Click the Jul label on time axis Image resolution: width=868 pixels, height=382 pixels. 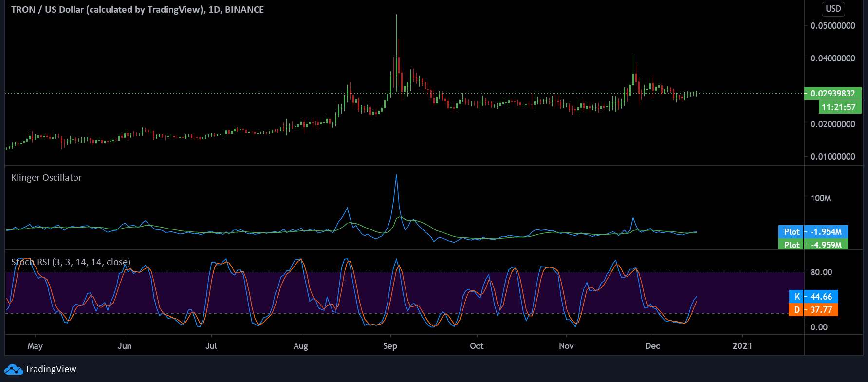pos(211,346)
